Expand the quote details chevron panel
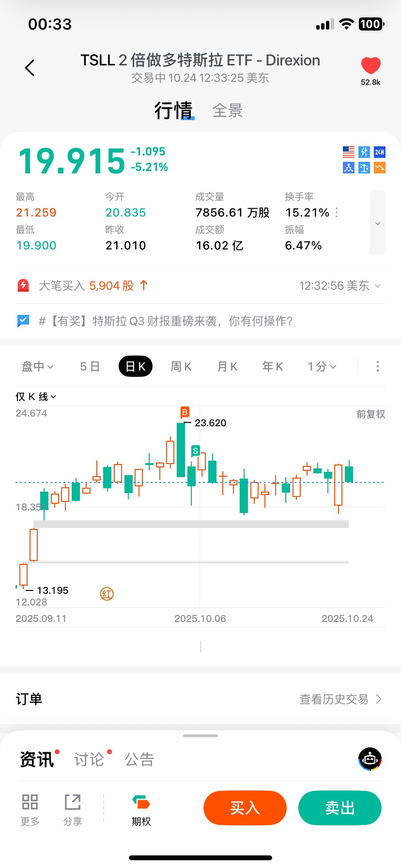This screenshot has height=868, width=401. click(378, 223)
